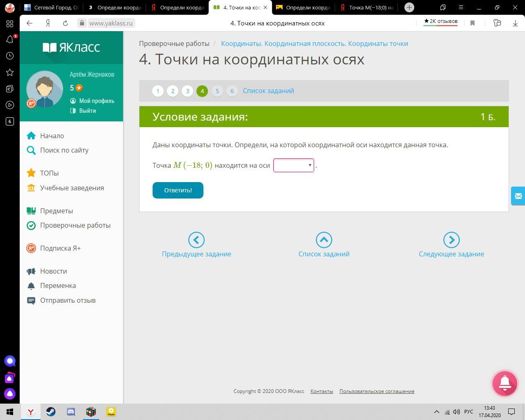525x420 pixels.
Task: Click the yaklass.ru address field
Action: coord(111,23)
